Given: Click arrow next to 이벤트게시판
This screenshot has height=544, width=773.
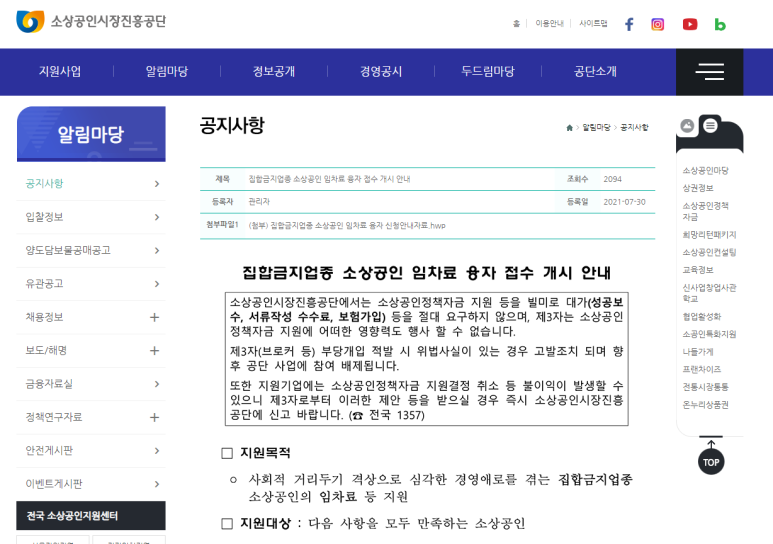Looking at the screenshot, I should tap(157, 484).
